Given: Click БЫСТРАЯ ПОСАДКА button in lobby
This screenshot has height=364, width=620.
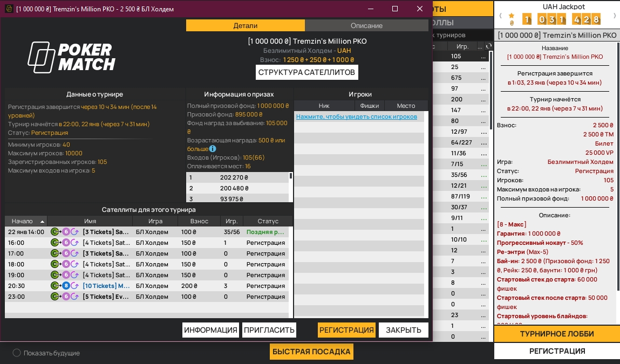Looking at the screenshot, I should 311,352.
